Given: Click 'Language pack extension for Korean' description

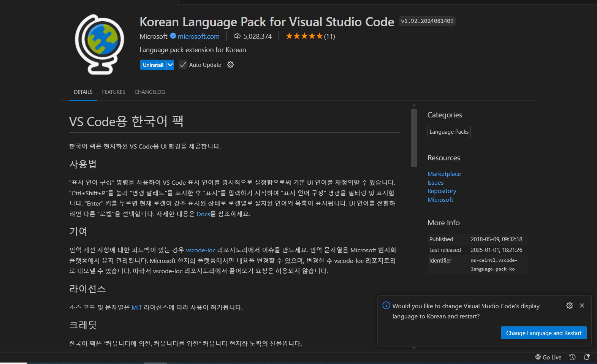Looking at the screenshot, I should point(193,50).
